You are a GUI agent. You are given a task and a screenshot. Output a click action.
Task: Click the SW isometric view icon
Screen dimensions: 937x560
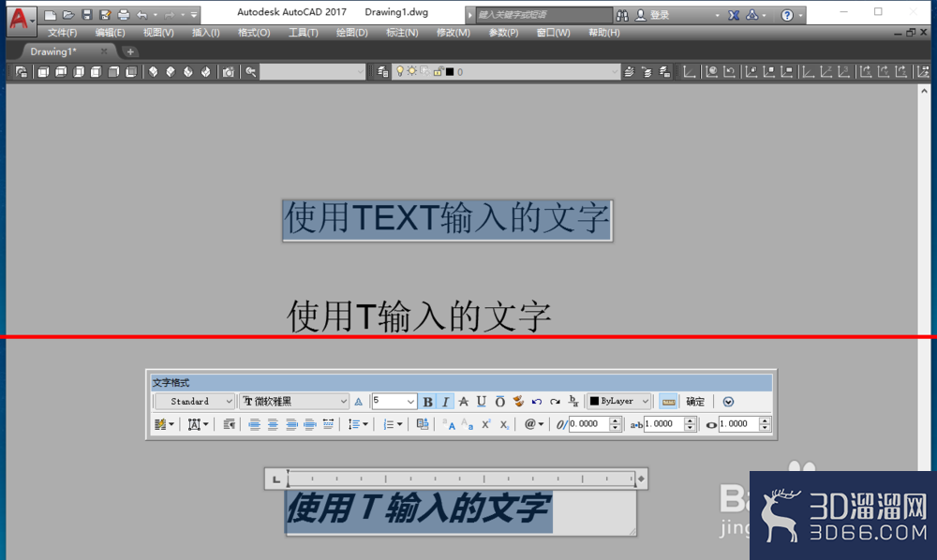(x=153, y=72)
